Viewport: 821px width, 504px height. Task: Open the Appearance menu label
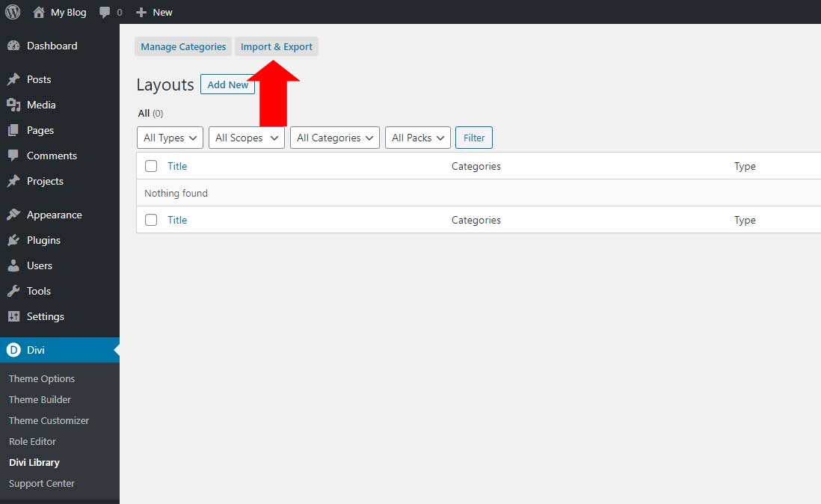coord(55,215)
